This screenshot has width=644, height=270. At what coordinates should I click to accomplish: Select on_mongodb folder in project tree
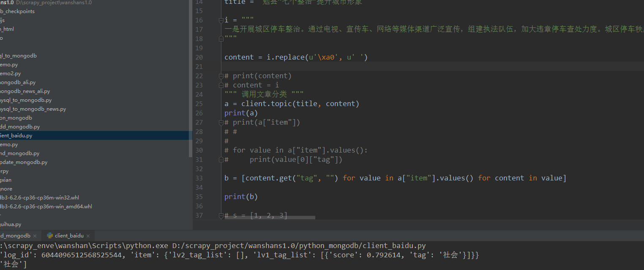(16, 118)
